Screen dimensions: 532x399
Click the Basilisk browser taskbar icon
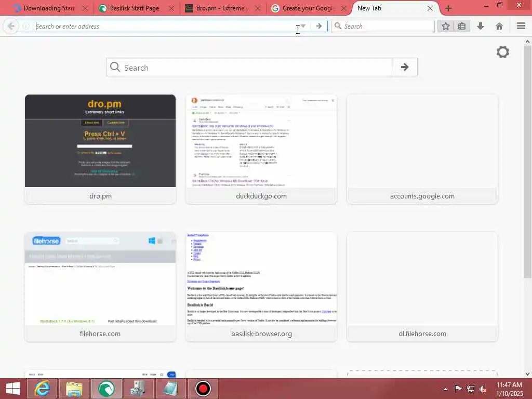coord(107,389)
